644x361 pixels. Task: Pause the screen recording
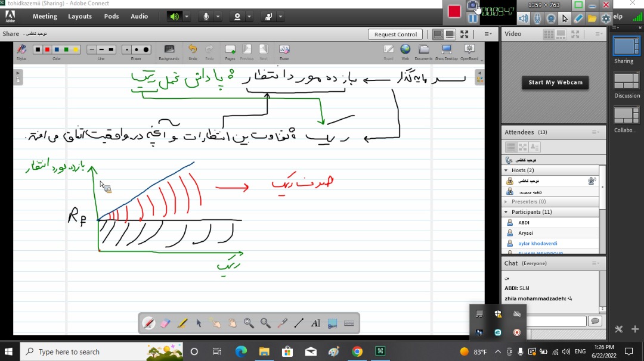pyautogui.click(x=473, y=18)
